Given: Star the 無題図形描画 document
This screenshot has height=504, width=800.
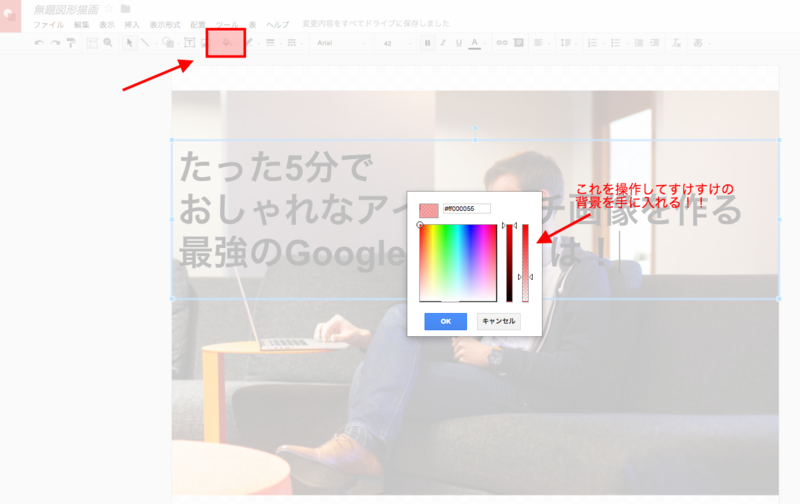Looking at the screenshot, I should [x=109, y=9].
